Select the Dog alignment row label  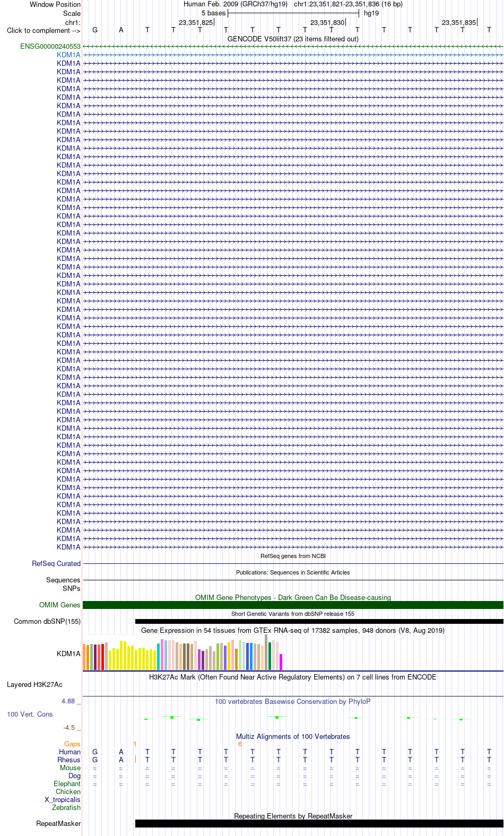[74, 776]
